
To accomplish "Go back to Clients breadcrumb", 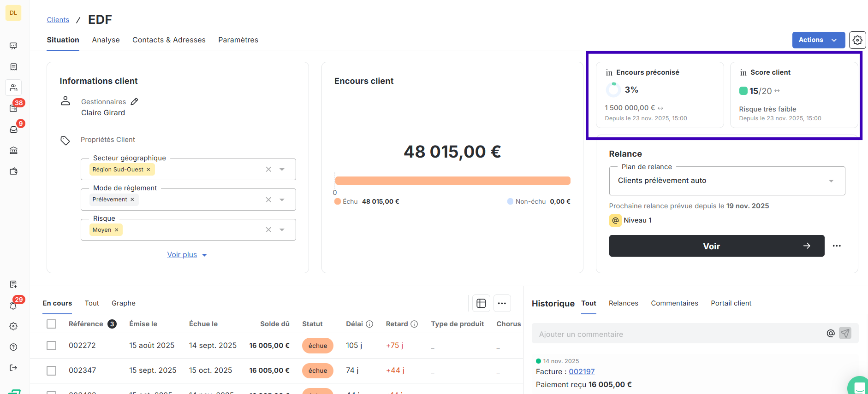I will pyautogui.click(x=58, y=20).
